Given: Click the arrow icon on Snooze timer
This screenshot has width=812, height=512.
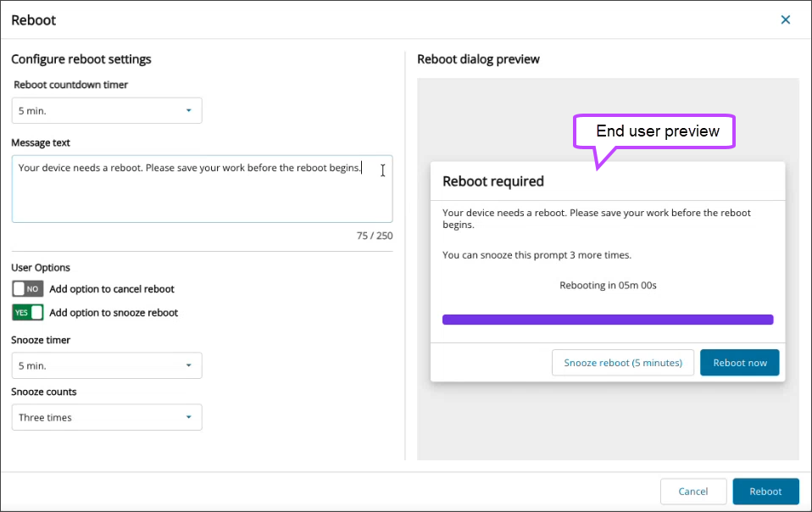Looking at the screenshot, I should tap(188, 365).
